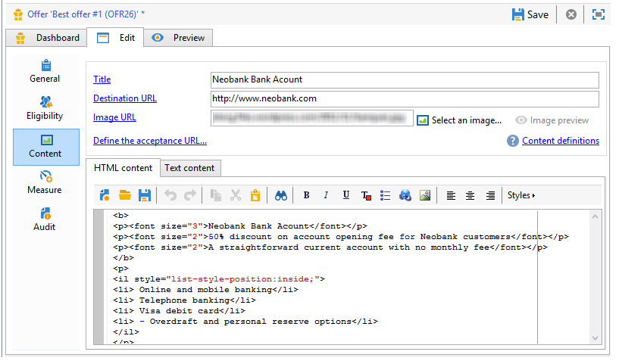619x364 pixels.
Task: Click the floppy disk save icon in editor toolbar
Action: 145,195
